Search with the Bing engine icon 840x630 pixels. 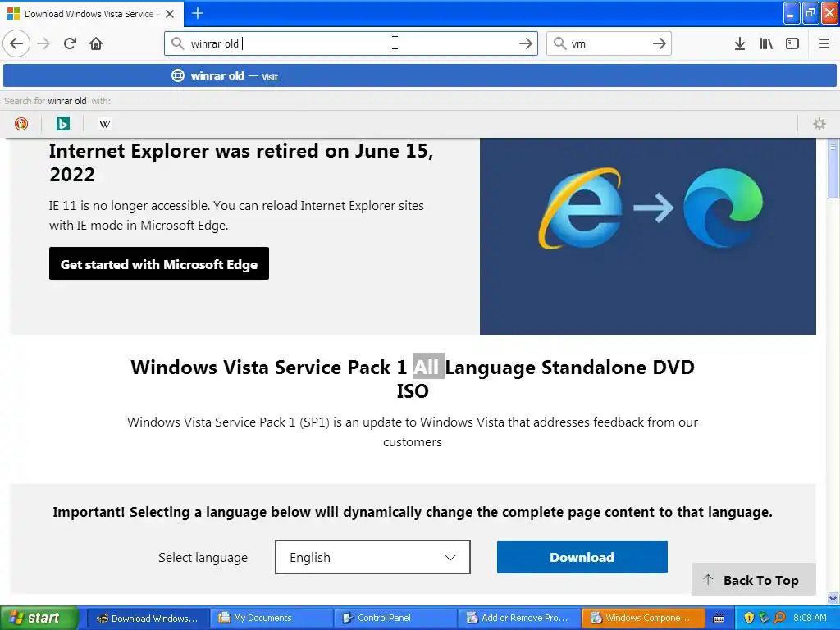(62, 125)
